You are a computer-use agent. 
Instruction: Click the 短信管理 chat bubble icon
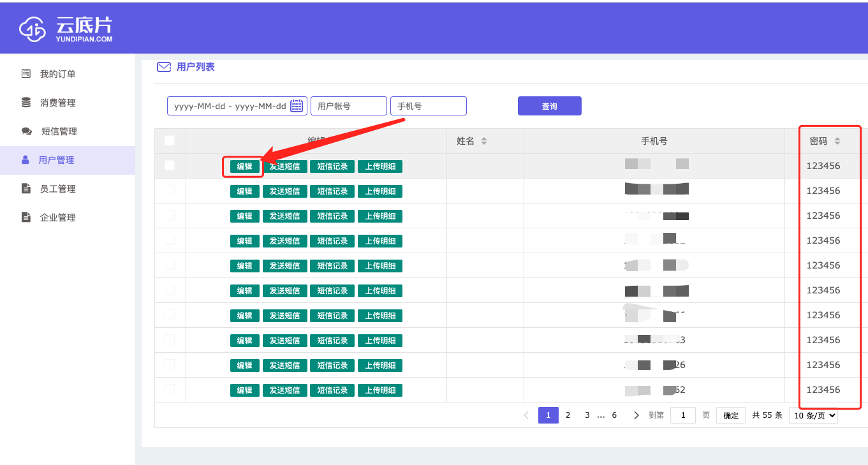point(27,131)
